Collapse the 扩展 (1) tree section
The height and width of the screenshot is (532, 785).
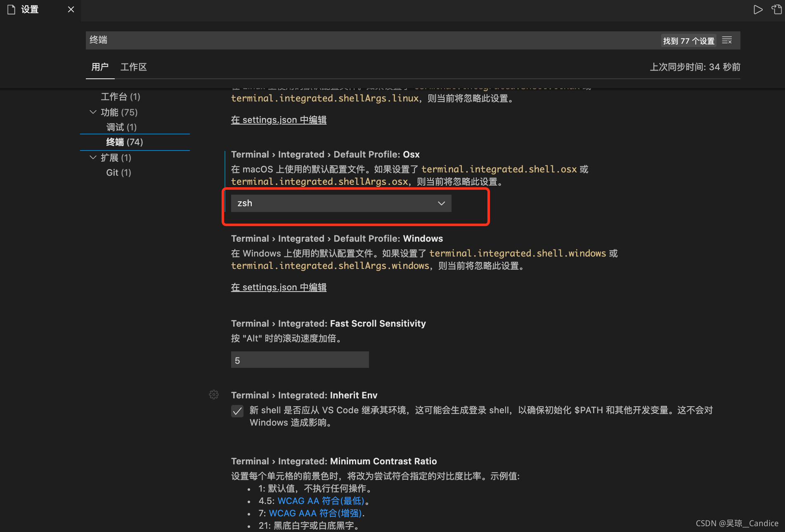click(x=93, y=158)
